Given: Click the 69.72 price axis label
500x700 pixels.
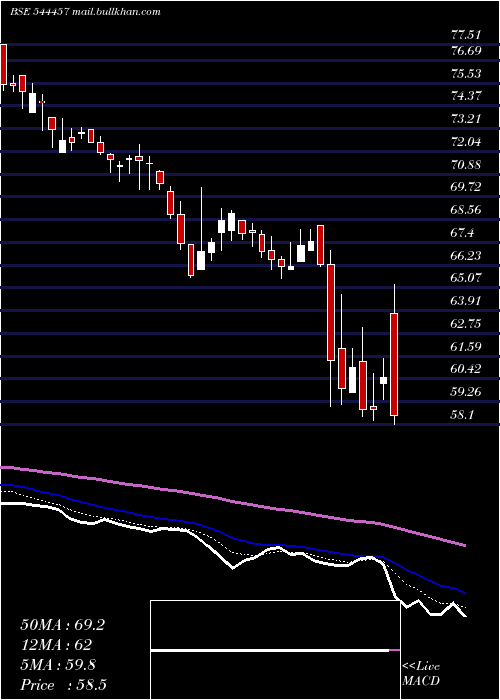Looking at the screenshot, I should click(466, 187).
